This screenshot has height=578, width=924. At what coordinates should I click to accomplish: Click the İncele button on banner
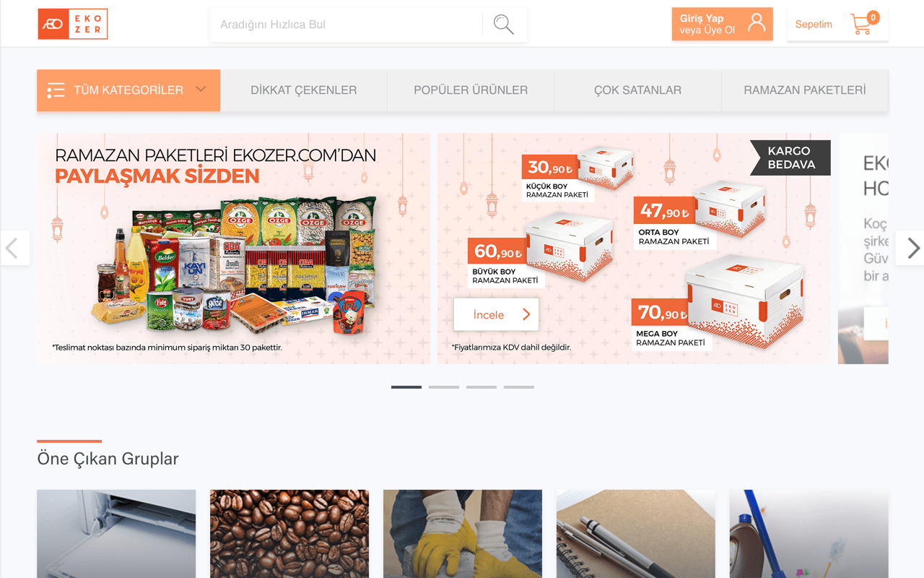pos(496,314)
